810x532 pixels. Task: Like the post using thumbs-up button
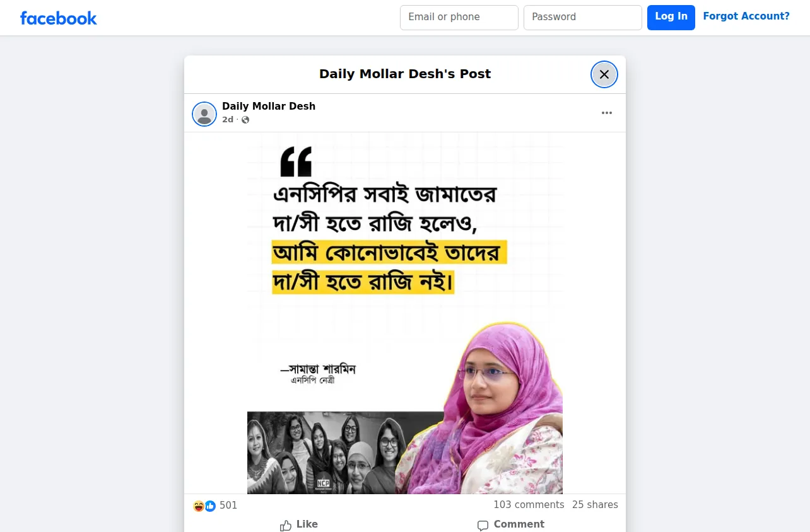299,524
